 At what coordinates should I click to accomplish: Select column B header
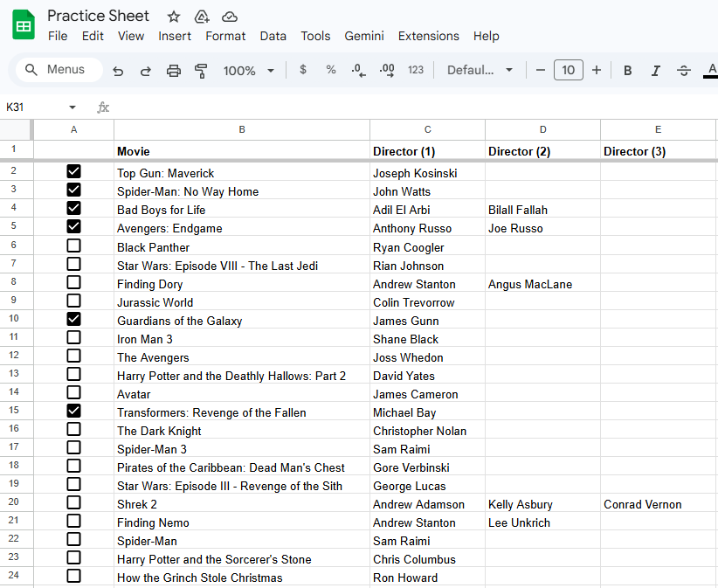[x=242, y=129]
